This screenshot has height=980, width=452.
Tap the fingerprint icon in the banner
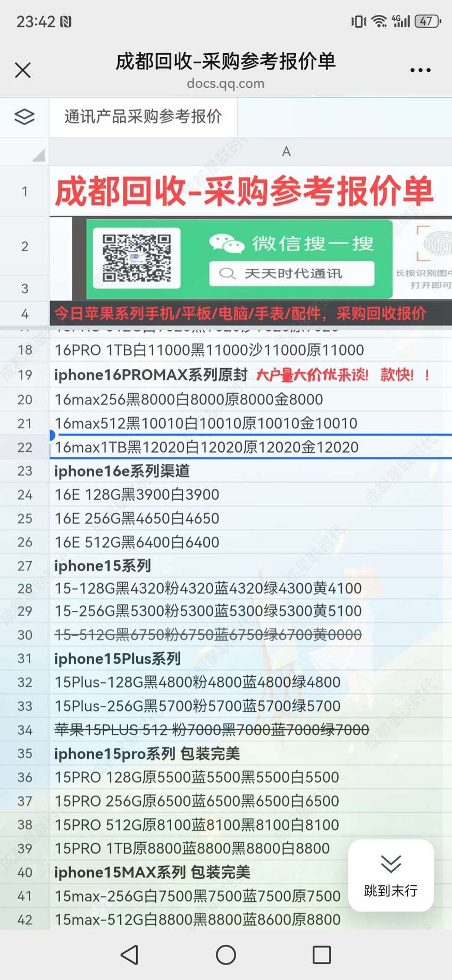(x=439, y=244)
